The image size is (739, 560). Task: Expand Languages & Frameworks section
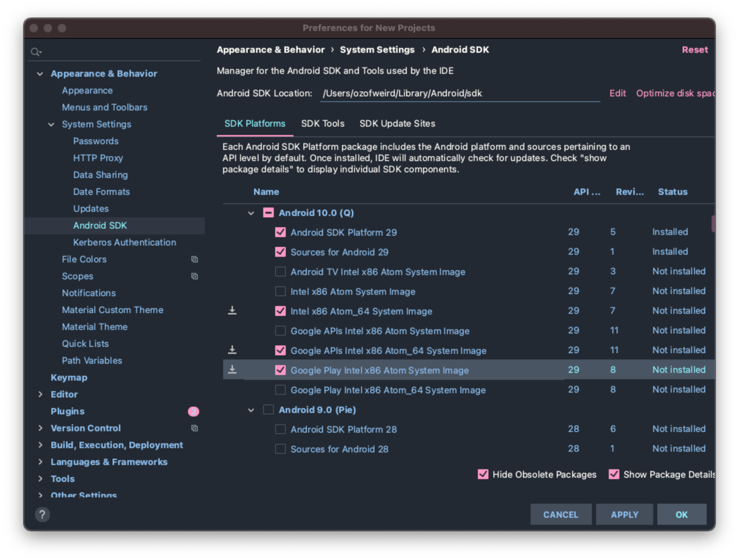40,462
